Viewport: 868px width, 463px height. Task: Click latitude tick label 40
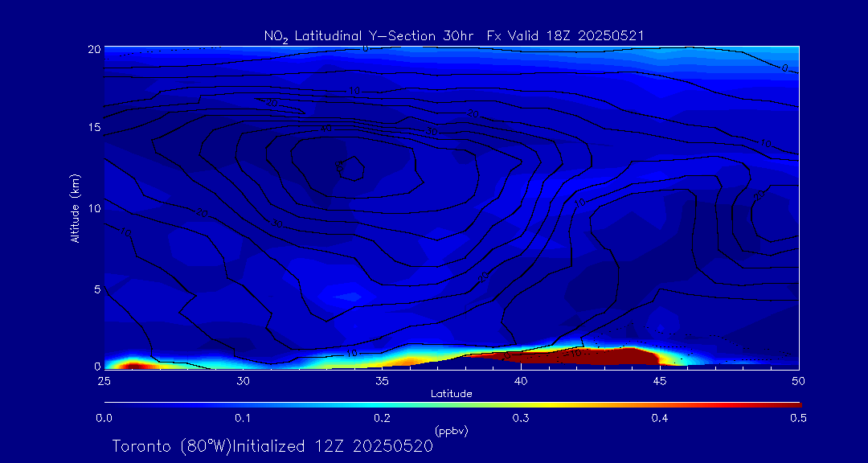(x=520, y=381)
